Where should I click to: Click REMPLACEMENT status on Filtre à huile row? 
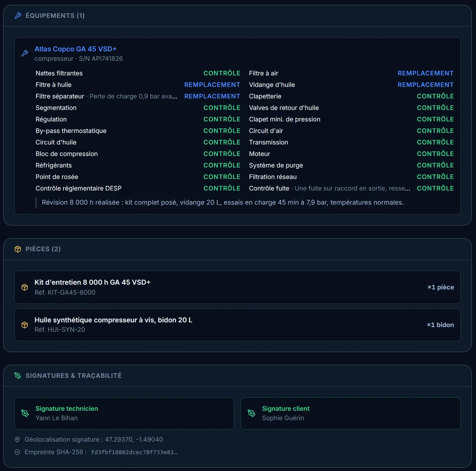click(x=212, y=85)
